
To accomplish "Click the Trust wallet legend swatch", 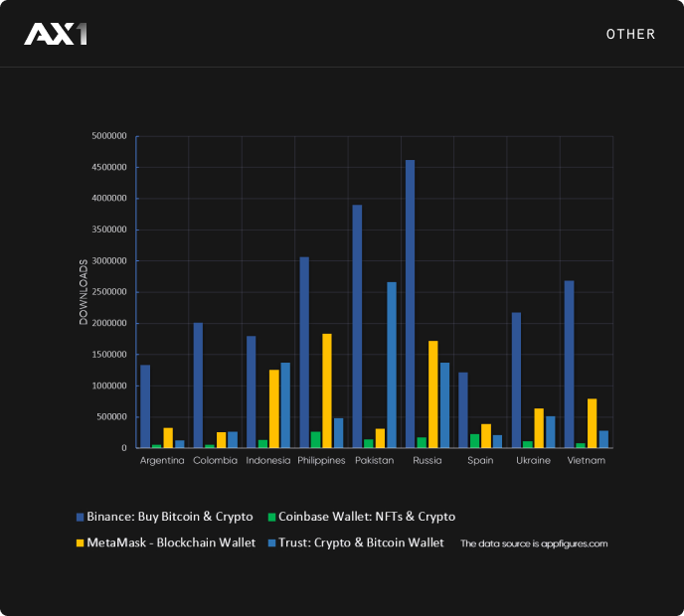I will point(272,543).
